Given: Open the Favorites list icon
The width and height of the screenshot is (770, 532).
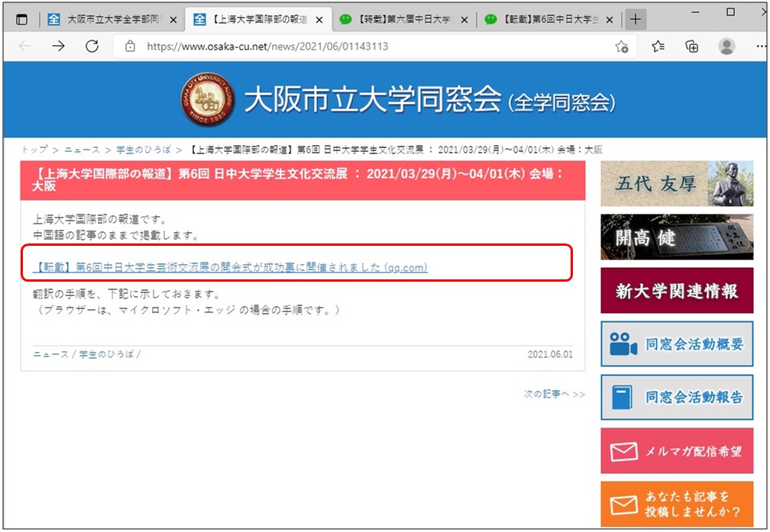Looking at the screenshot, I should (658, 47).
